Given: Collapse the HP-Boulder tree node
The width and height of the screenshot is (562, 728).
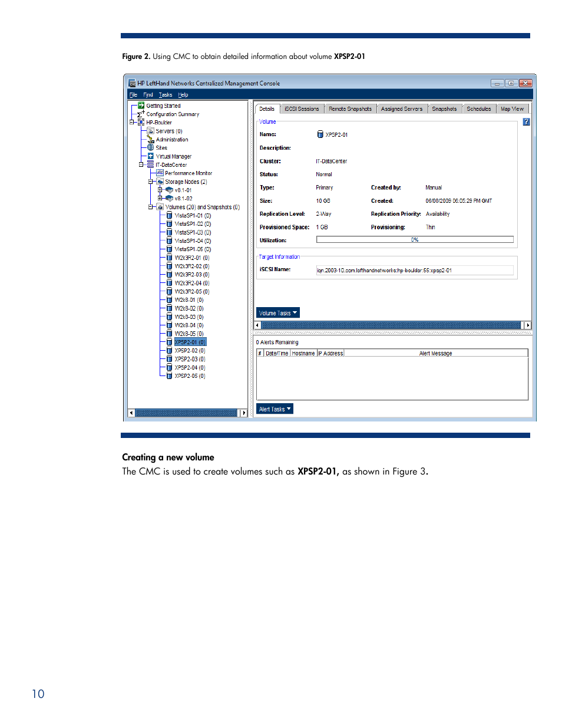Looking at the screenshot, I should pos(132,122).
